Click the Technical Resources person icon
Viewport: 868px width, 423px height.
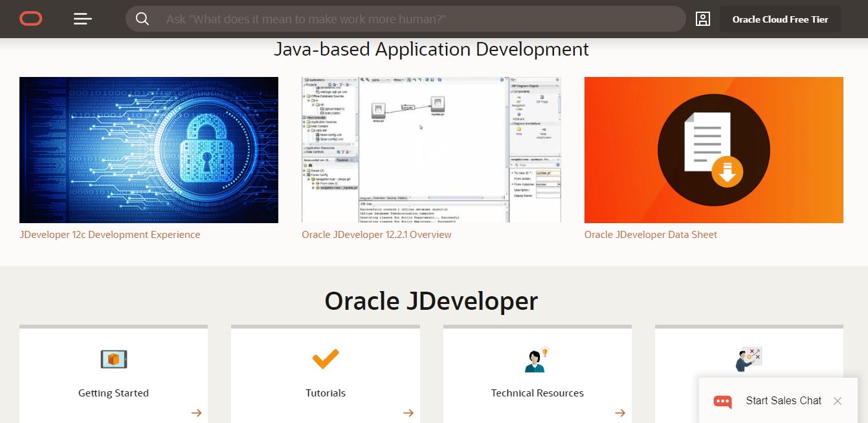click(x=537, y=359)
